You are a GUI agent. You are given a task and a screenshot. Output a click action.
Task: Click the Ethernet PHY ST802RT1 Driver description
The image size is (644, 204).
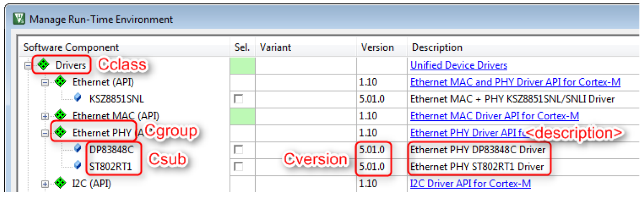click(x=477, y=166)
